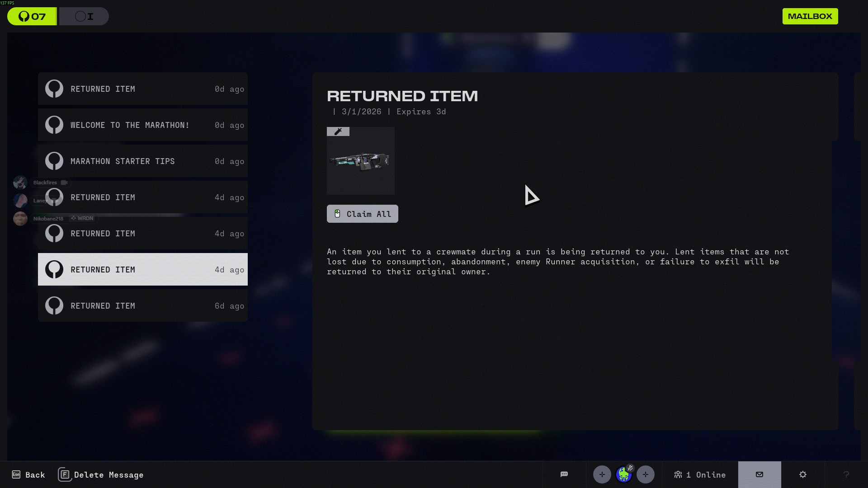Open the mailbox envelope icon
Viewport: 868px width, 488px height.
759,474
